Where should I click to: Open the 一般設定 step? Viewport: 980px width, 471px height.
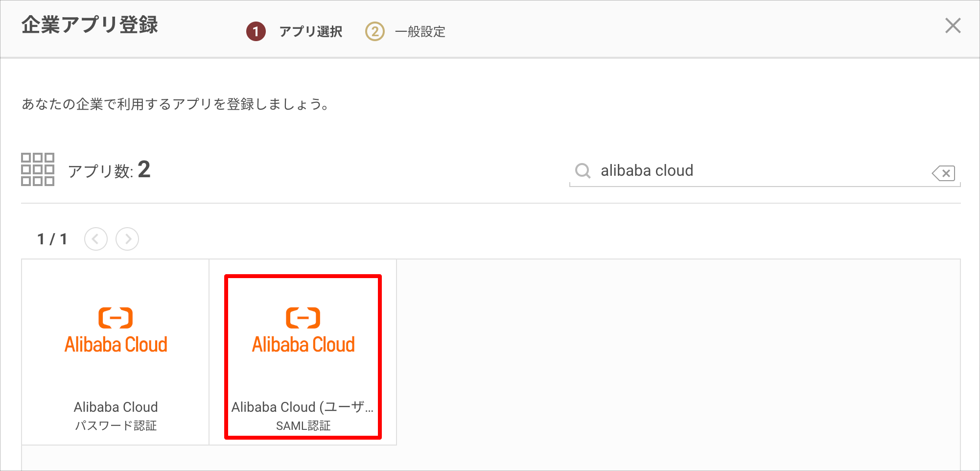420,31
